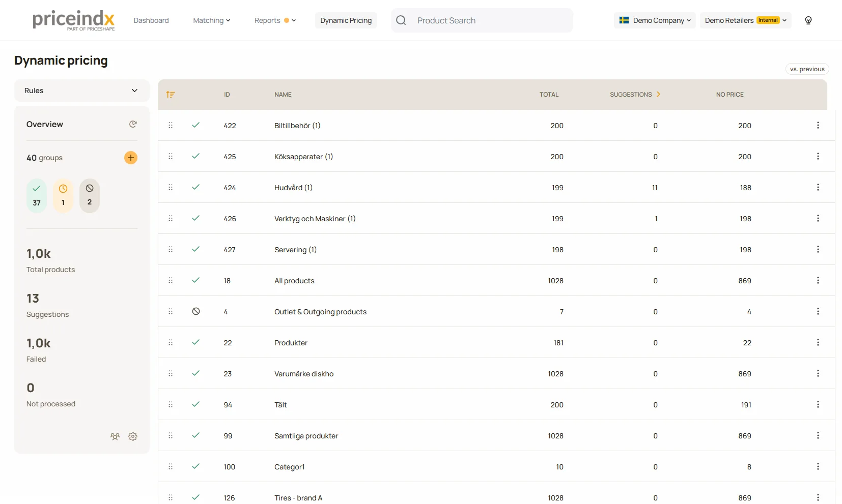Open the three-dot menu for Categor1
Image resolution: width=842 pixels, height=504 pixels.
[x=818, y=466]
